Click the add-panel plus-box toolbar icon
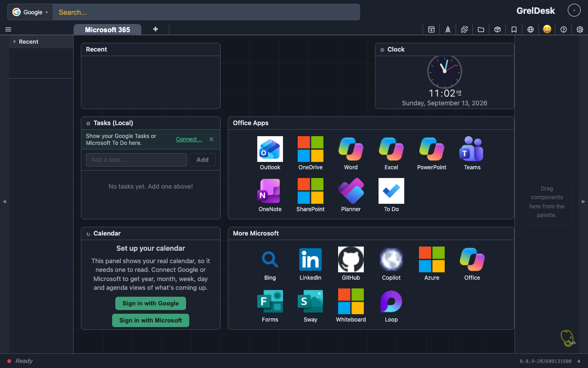The width and height of the screenshot is (588, 368). pyautogui.click(x=431, y=29)
